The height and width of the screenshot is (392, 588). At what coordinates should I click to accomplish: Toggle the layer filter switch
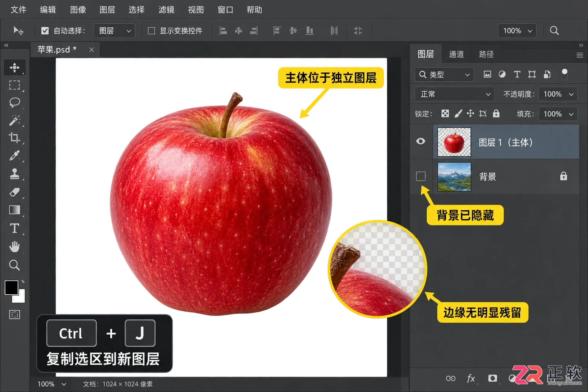tap(565, 74)
